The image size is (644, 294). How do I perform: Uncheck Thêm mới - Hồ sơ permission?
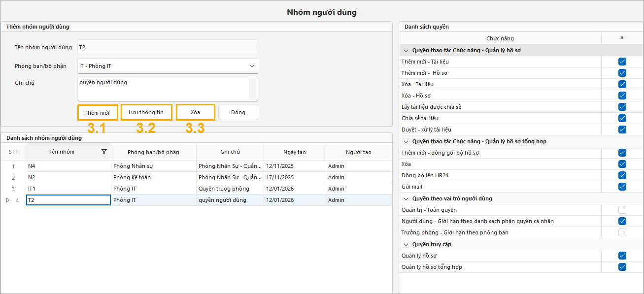pyautogui.click(x=622, y=73)
